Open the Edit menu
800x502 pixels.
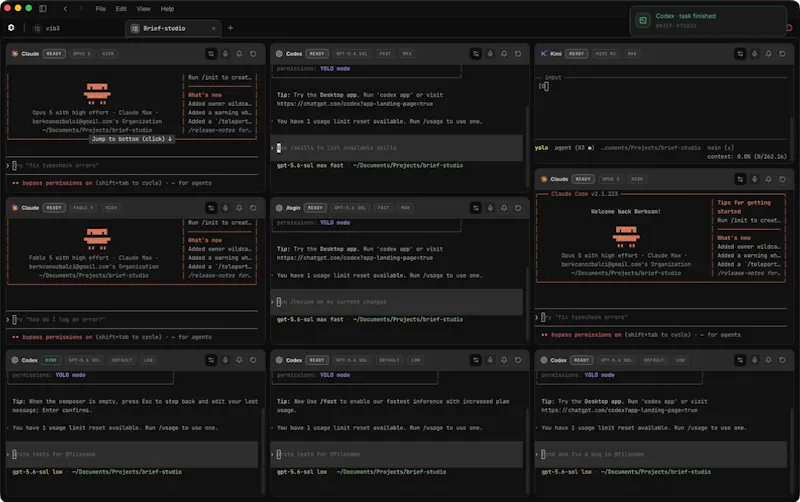pos(121,9)
